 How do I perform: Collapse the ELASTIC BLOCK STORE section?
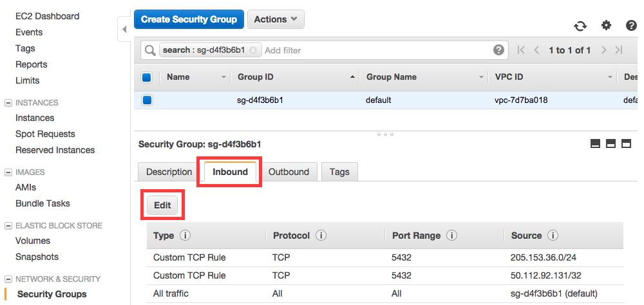pos(8,226)
